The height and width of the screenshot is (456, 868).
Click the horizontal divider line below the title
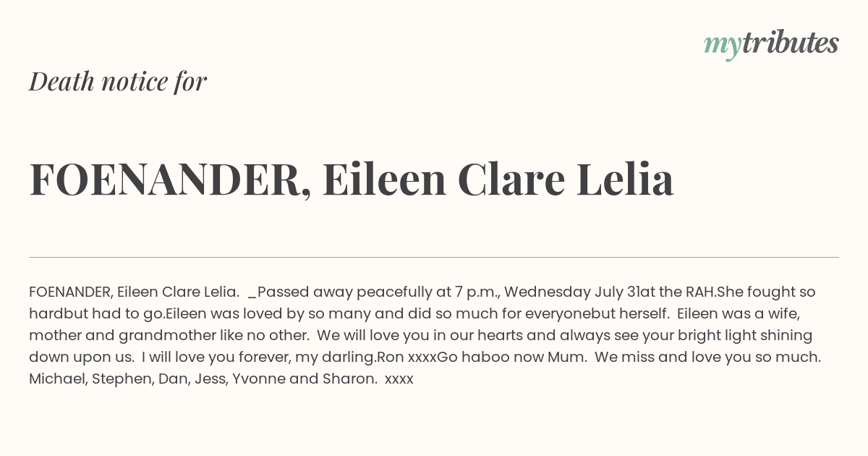[x=434, y=257]
